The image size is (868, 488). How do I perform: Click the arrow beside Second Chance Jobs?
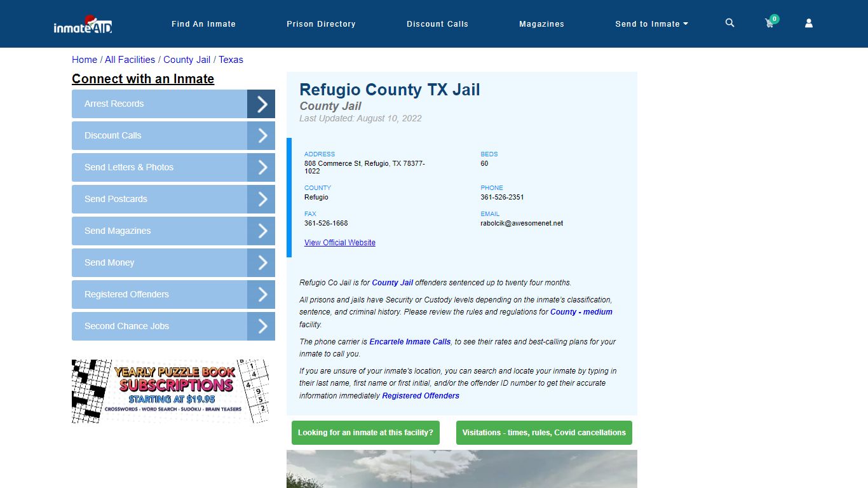pos(261,327)
